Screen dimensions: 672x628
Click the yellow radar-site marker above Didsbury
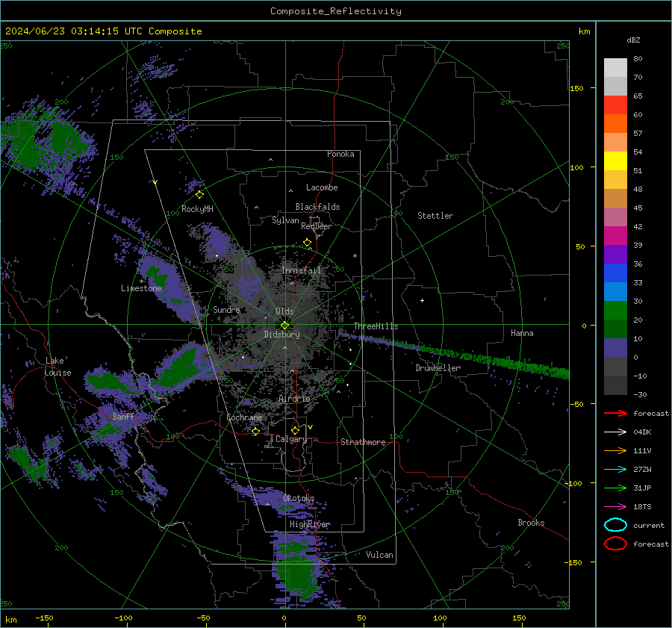[284, 326]
